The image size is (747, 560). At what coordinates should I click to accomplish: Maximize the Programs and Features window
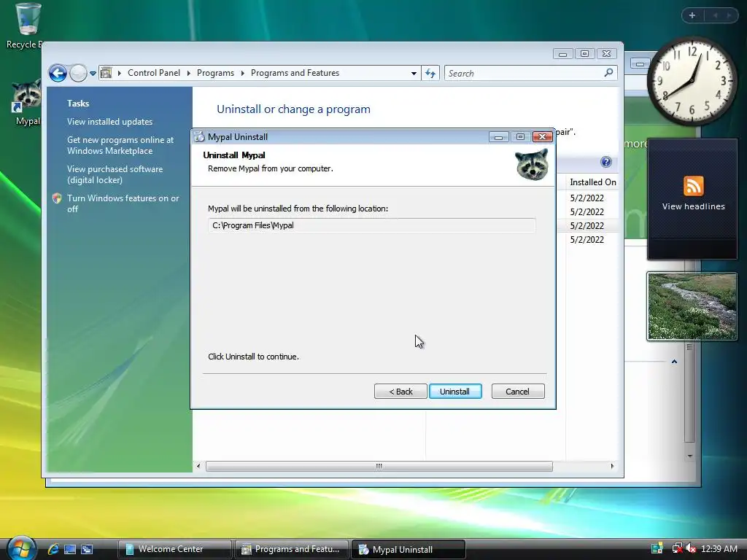point(584,53)
